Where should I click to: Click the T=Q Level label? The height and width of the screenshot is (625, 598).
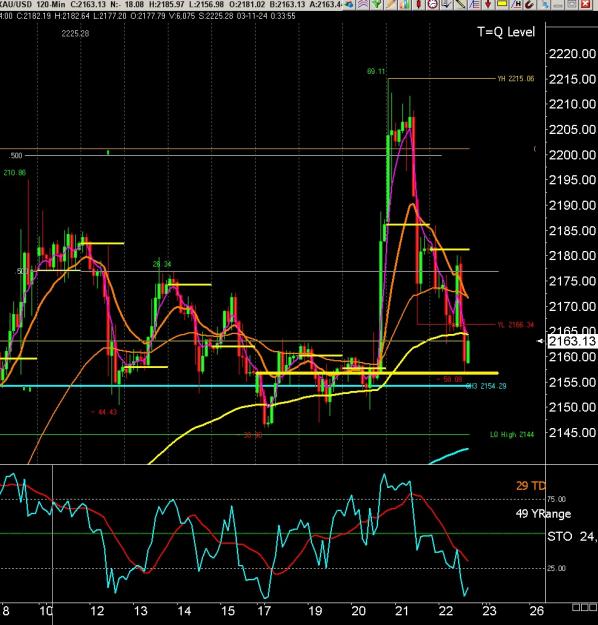(x=506, y=32)
